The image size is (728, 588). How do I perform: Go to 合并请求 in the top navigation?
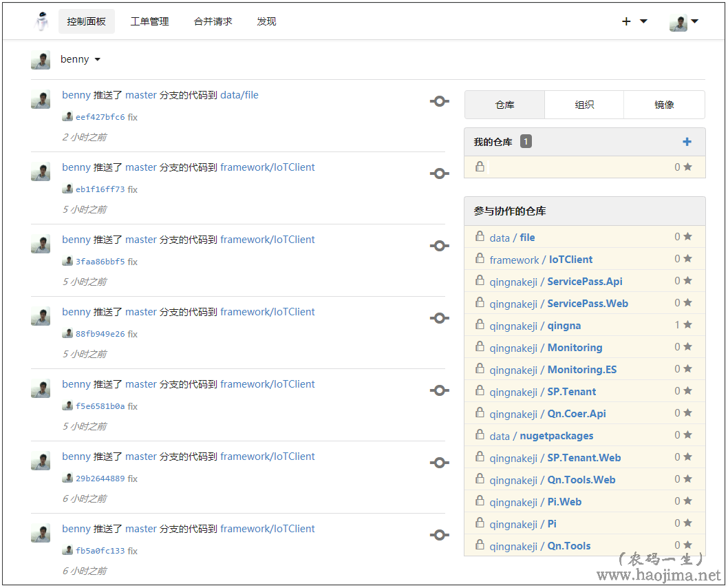tap(213, 21)
